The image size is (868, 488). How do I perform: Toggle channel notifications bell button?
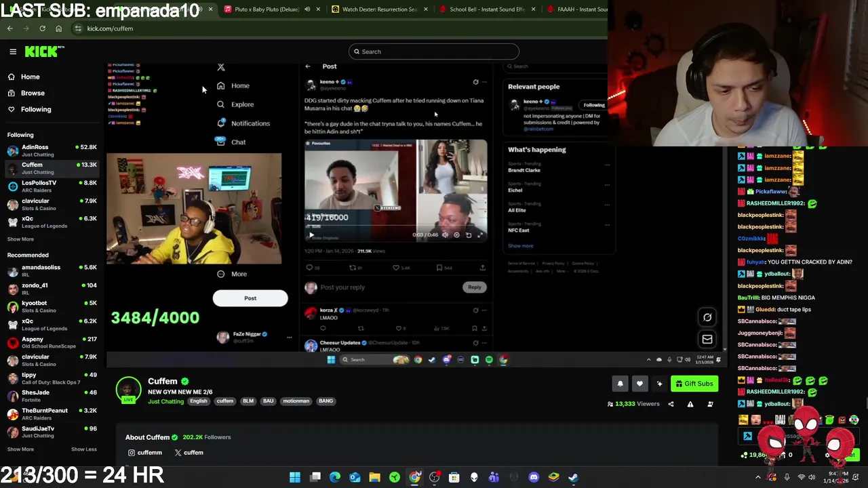coord(620,384)
